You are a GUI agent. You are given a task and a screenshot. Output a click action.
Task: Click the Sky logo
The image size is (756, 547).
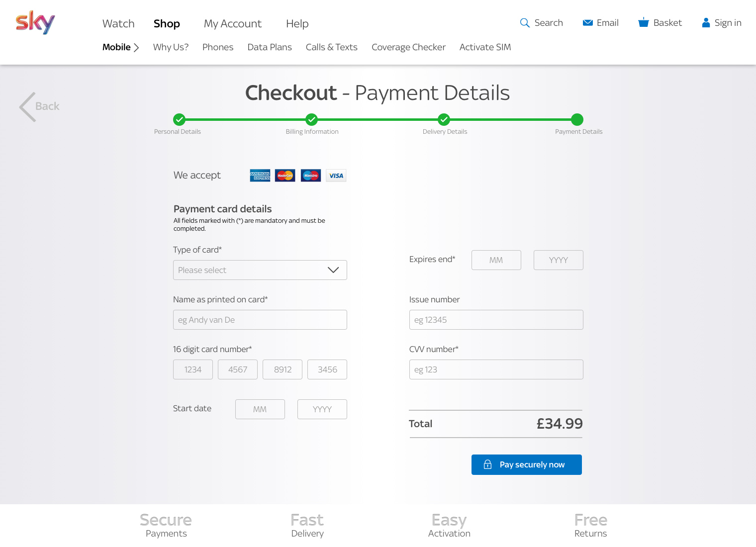point(35,22)
